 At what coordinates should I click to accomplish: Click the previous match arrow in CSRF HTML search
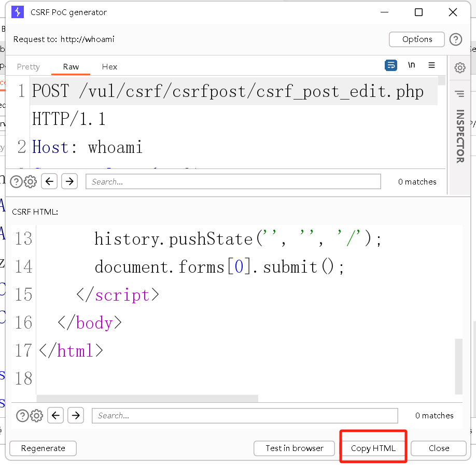coord(55,415)
